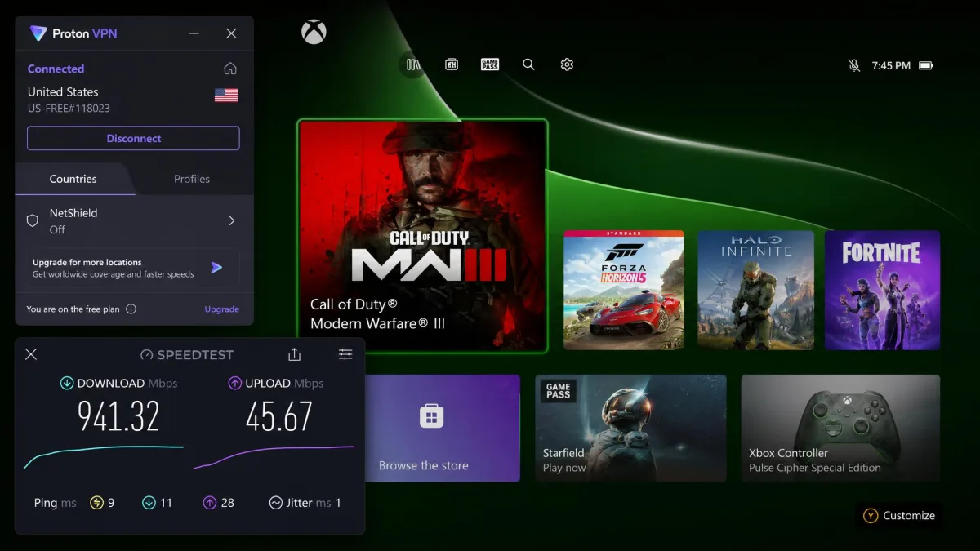Open Speedtest settings sliders icon
Image resolution: width=980 pixels, height=551 pixels.
[x=345, y=354]
